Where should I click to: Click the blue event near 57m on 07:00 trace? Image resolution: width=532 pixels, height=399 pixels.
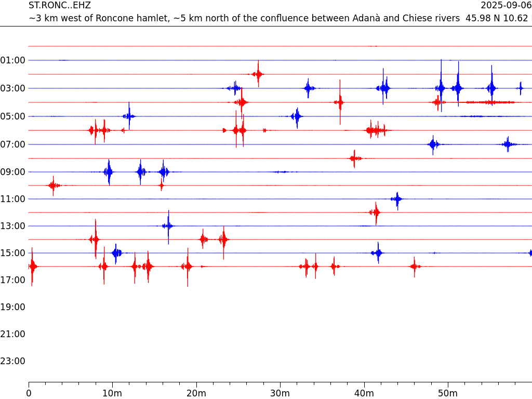[508, 144]
